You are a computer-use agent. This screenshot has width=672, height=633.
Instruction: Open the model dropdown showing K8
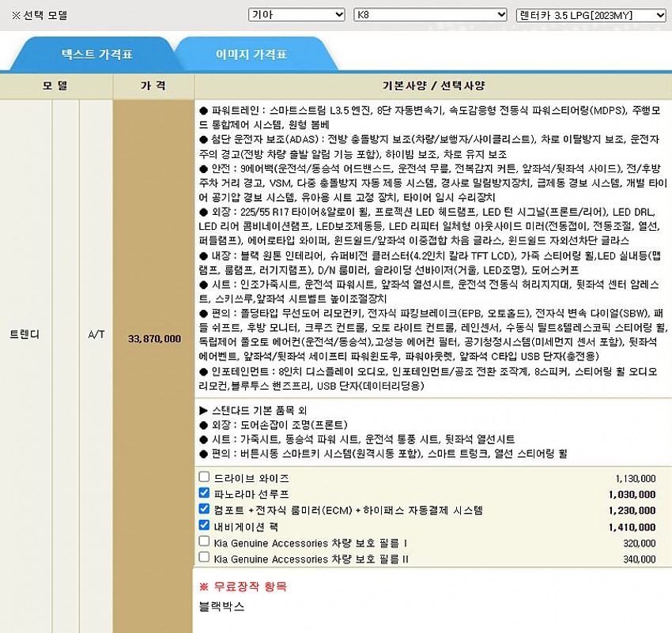(x=431, y=15)
